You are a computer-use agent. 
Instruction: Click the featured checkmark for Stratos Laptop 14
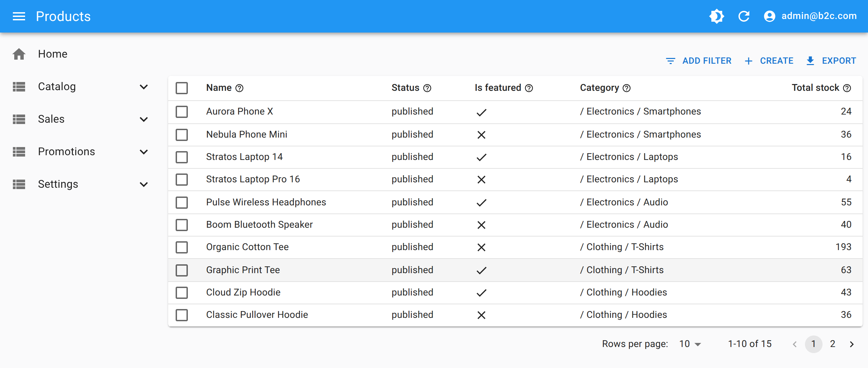click(x=481, y=157)
